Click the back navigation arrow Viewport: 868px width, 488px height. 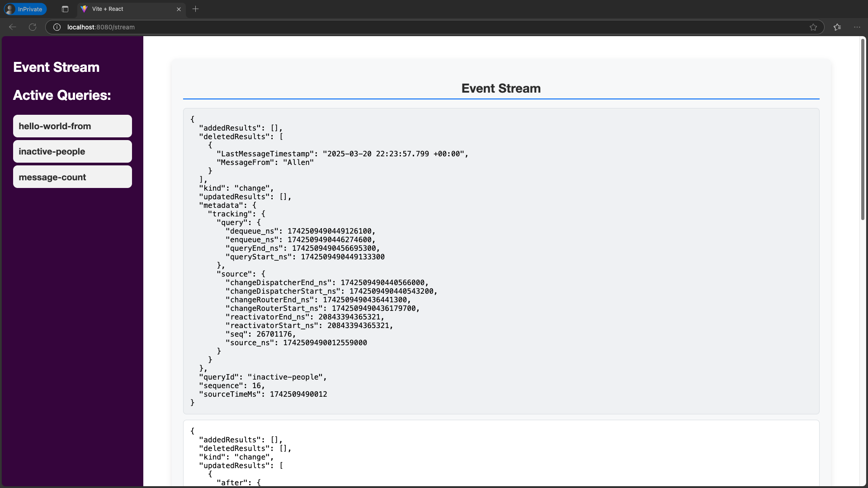(12, 27)
